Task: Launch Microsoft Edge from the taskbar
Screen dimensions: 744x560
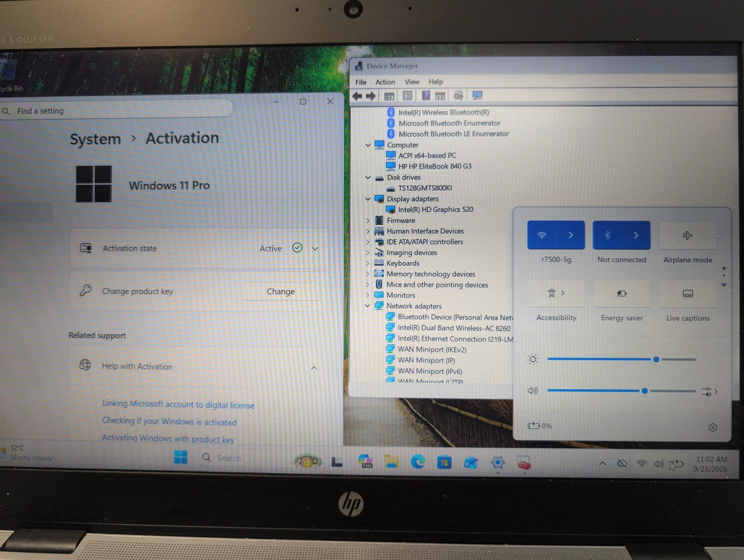Action: click(417, 462)
